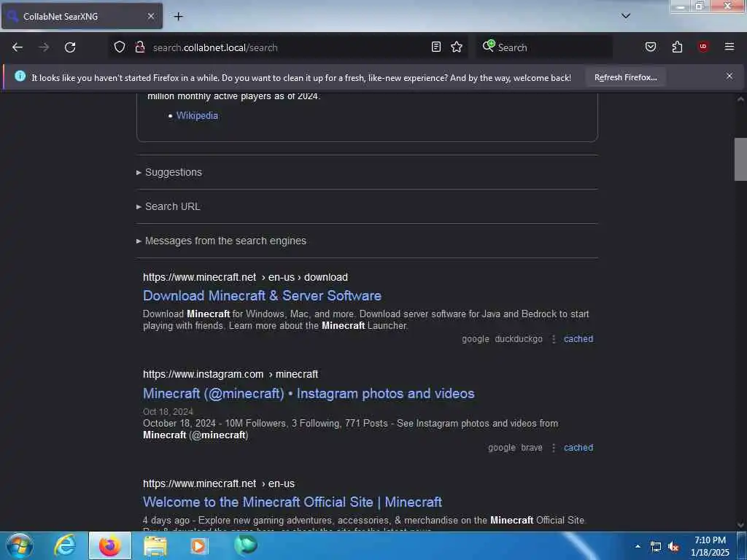Click 'duckduckgo' engine label
This screenshot has width=747, height=560.
(519, 339)
